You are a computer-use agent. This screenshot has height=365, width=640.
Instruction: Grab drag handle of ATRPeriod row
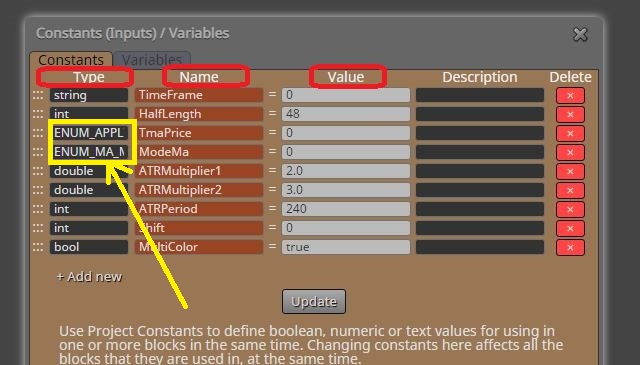coord(38,209)
